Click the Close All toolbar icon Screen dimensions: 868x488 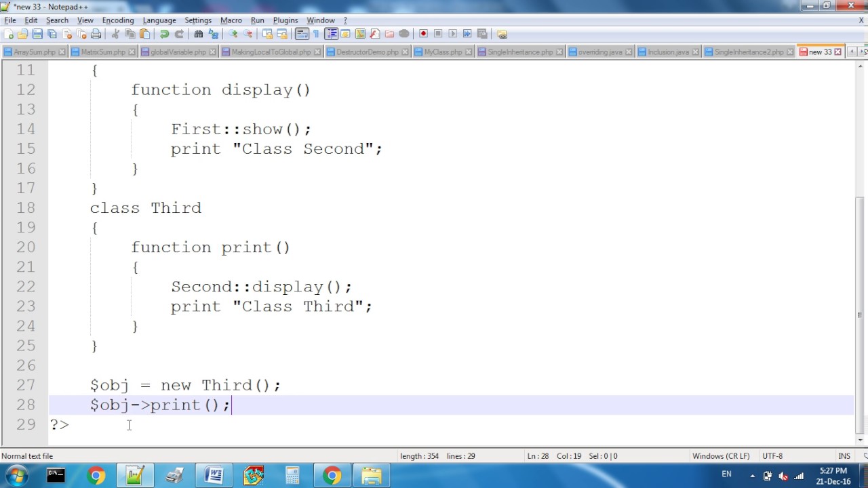point(81,34)
